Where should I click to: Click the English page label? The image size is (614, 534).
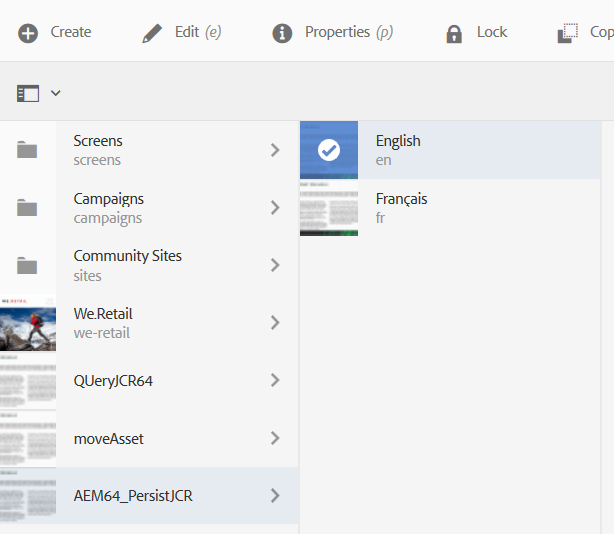coord(398,141)
